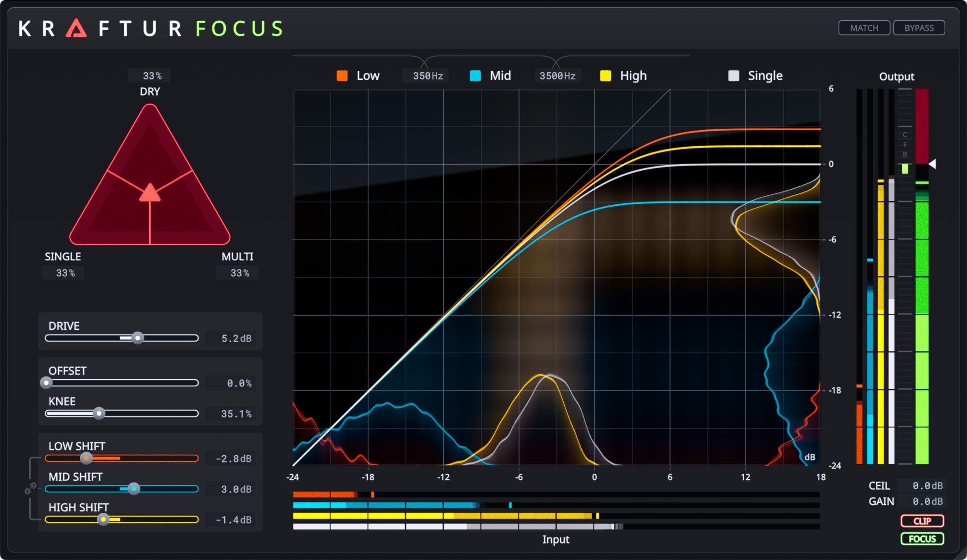967x560 pixels.
Task: Toggle the FOCUS mode button
Action: [922, 539]
